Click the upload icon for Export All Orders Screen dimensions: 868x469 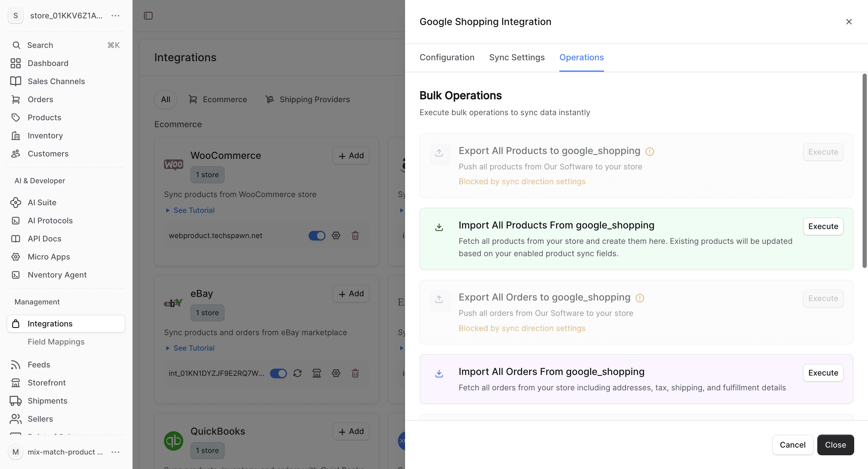[440, 300]
